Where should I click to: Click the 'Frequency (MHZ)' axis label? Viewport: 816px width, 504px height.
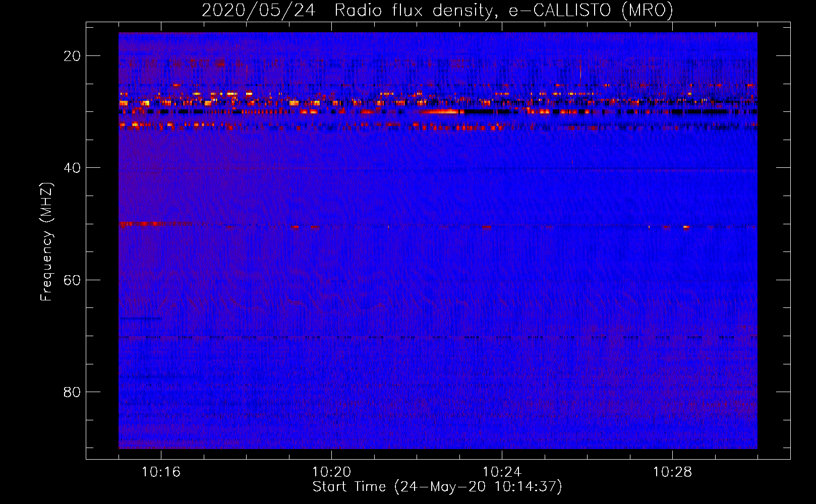(x=46, y=242)
